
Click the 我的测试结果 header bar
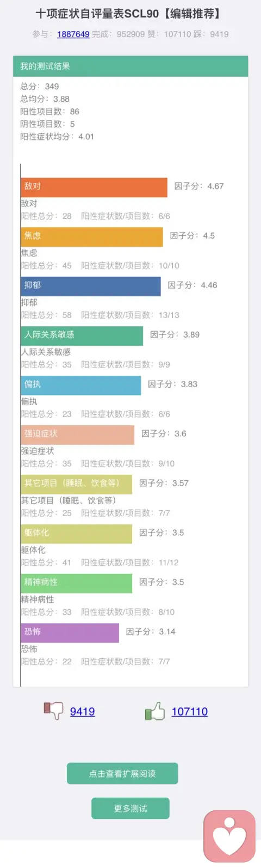click(130, 66)
